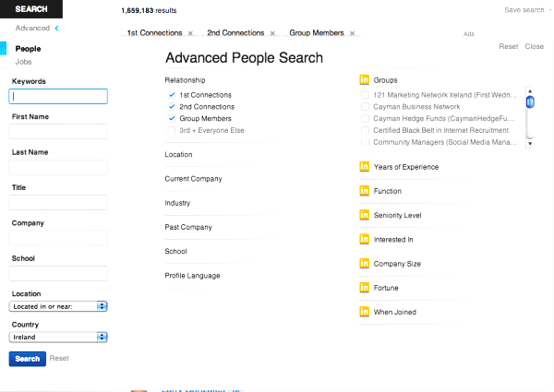
Task: Click the Interested In filter label
Action: coord(393,240)
